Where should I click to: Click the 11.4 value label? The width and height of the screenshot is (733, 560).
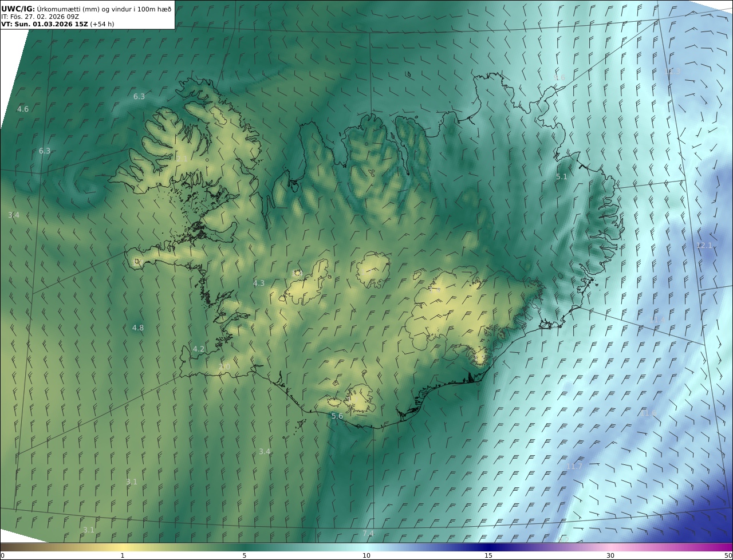[x=658, y=320]
